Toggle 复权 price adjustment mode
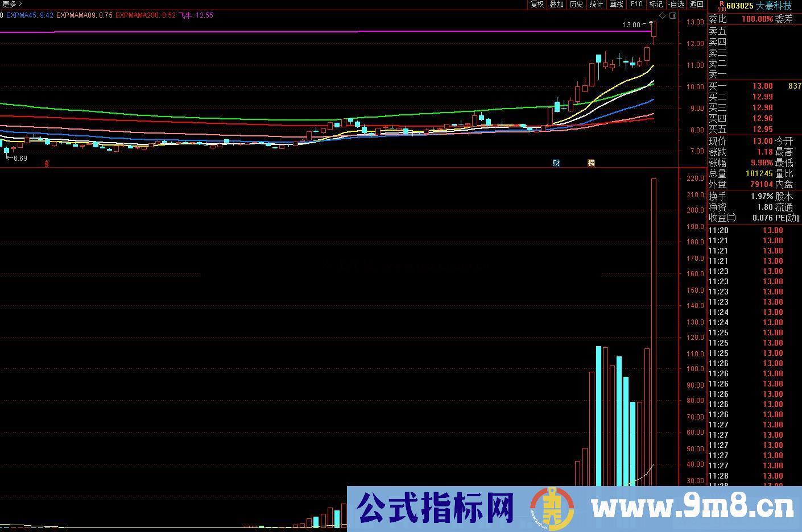Screen dimensions: 802x532 tap(536, 4)
